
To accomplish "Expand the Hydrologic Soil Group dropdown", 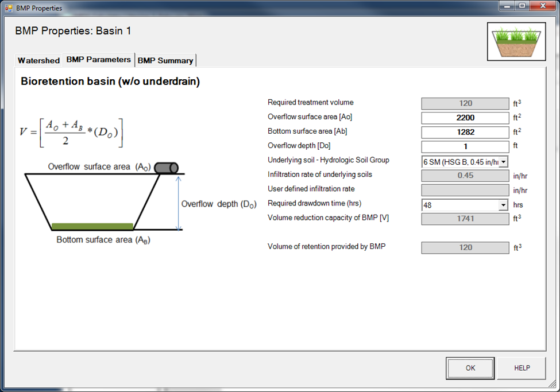I will (504, 162).
